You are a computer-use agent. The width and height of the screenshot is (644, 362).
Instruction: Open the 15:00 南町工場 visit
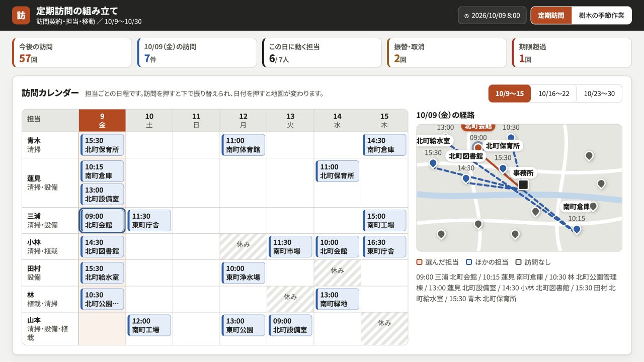coord(384,220)
